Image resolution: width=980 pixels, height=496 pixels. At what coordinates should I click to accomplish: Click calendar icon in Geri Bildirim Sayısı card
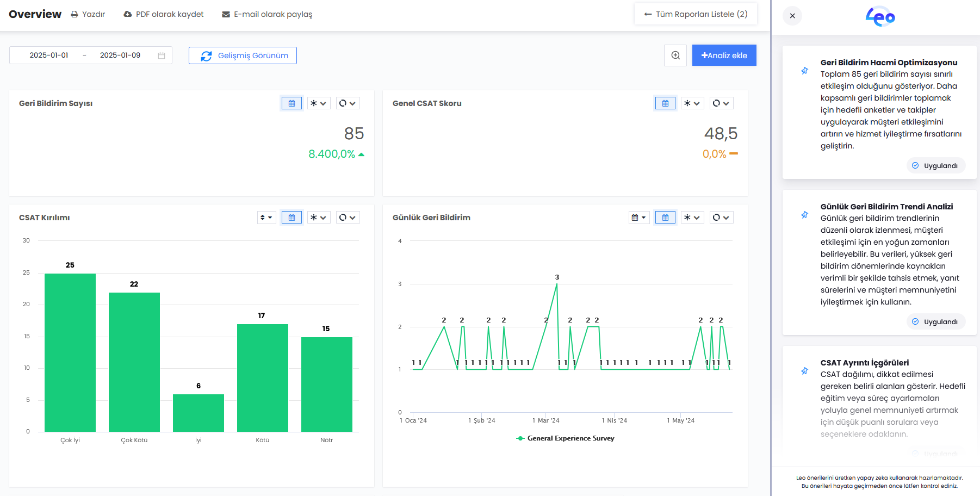click(291, 103)
